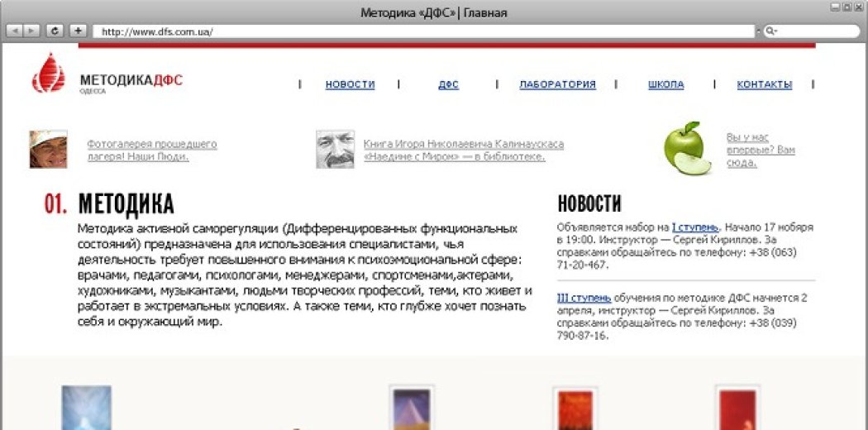
Task: Reload the page with the refresh button
Action: click(55, 31)
